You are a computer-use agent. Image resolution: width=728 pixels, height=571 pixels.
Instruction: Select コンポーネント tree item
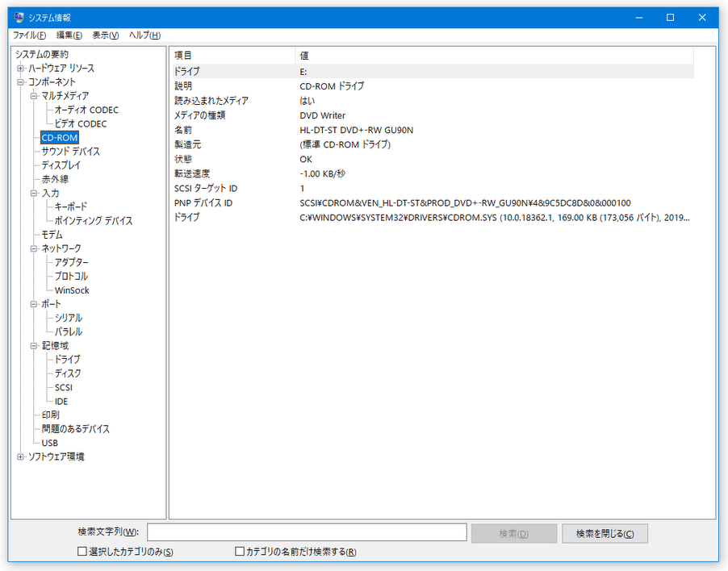click(x=52, y=82)
